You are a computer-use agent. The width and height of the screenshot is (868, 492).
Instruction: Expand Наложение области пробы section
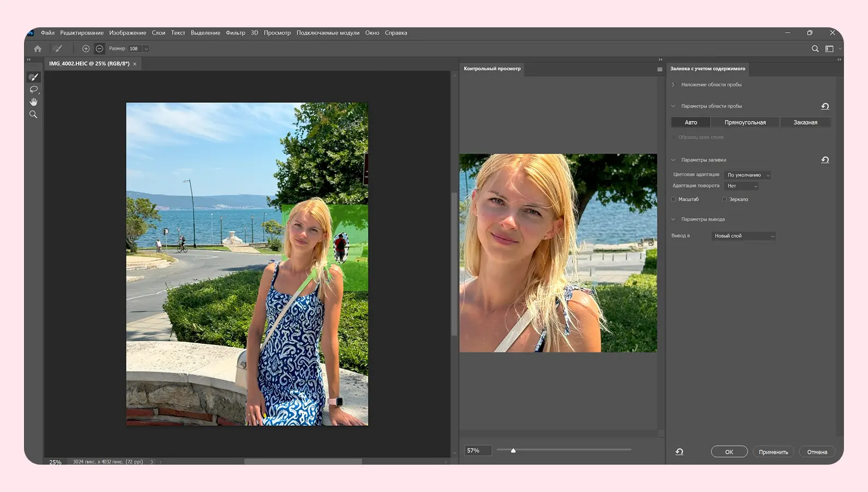pyautogui.click(x=673, y=85)
